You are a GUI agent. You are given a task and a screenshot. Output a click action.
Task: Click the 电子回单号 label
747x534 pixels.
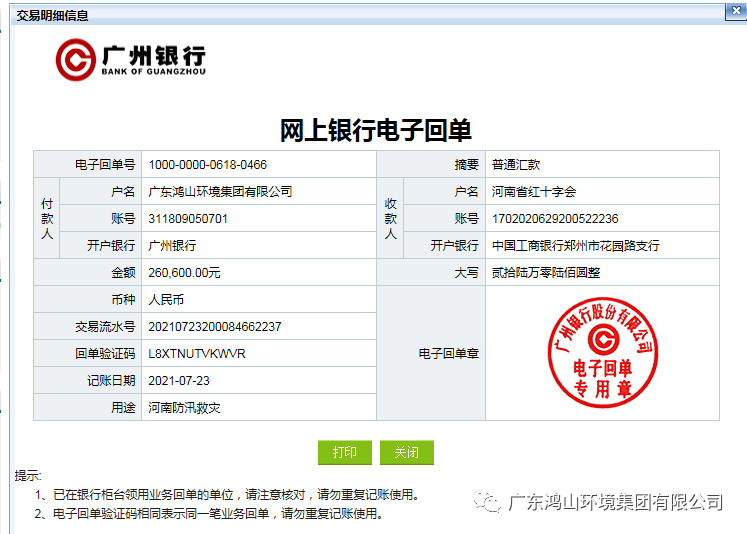point(105,165)
